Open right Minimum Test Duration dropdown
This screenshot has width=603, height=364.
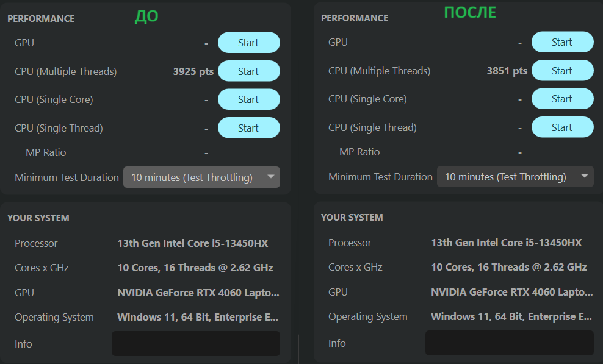[515, 176]
